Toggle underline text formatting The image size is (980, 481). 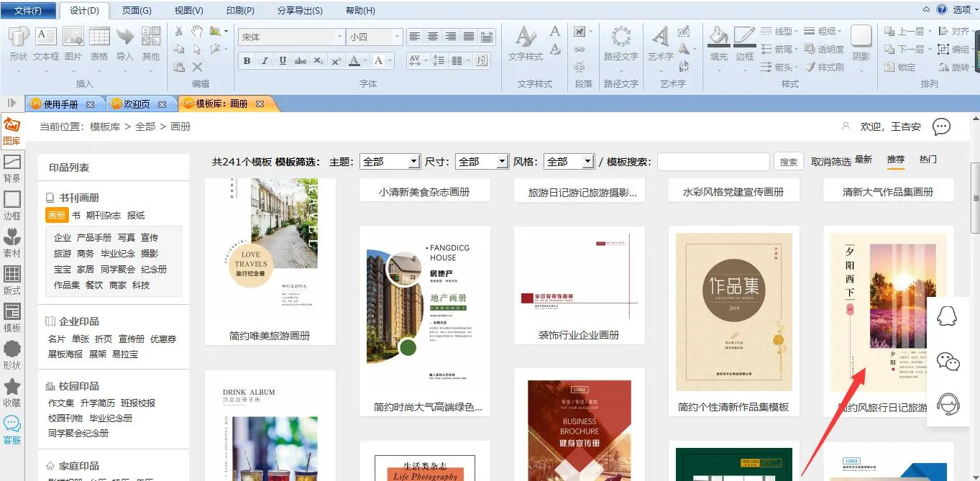click(283, 61)
